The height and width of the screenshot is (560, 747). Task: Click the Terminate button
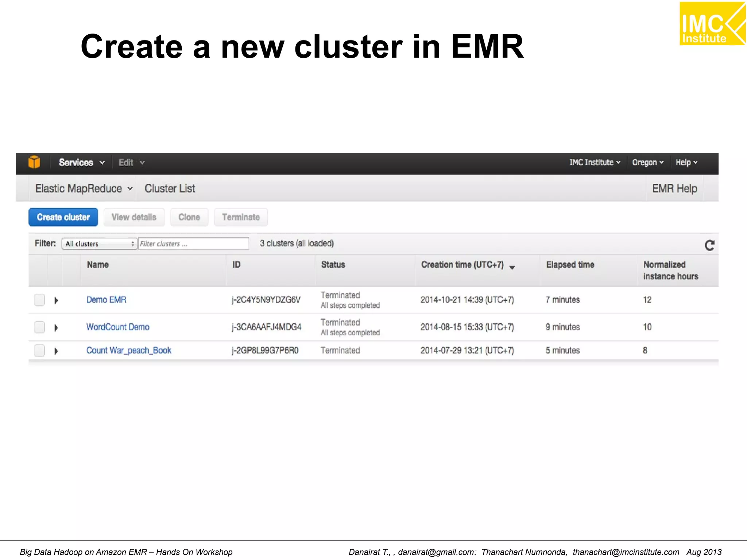coord(241,217)
